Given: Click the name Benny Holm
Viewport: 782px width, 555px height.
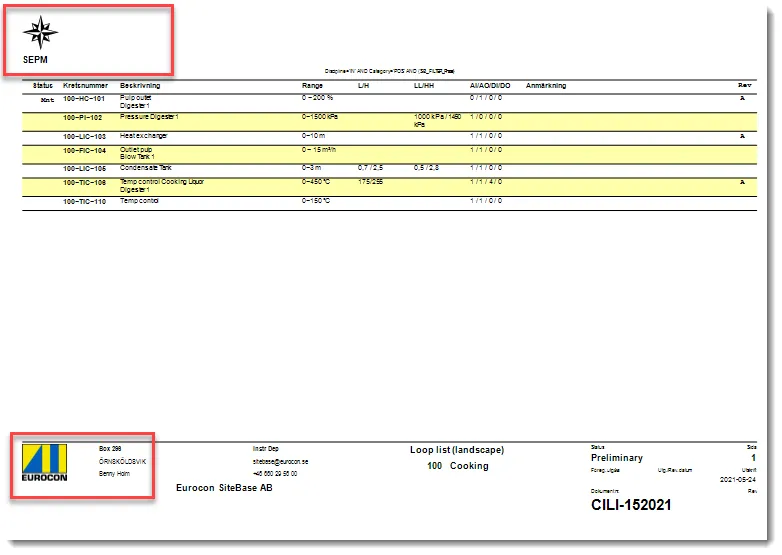Looking at the screenshot, I should (114, 474).
